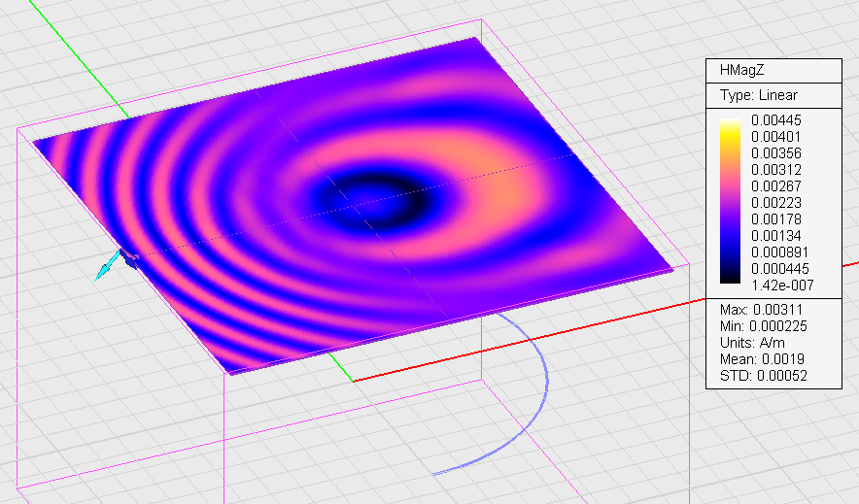Click the Max: 0.00311 statistic

761,310
